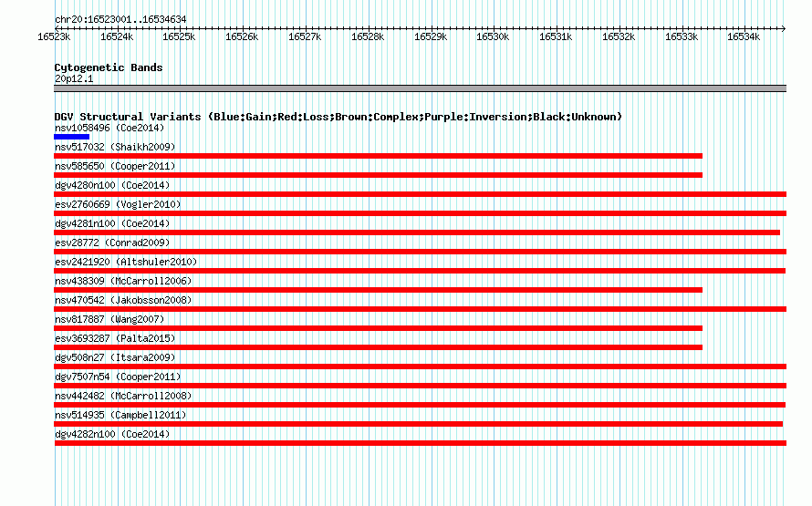
Task: Open the nsv442482 (McCarroll2008) variant label
Action: (x=123, y=396)
